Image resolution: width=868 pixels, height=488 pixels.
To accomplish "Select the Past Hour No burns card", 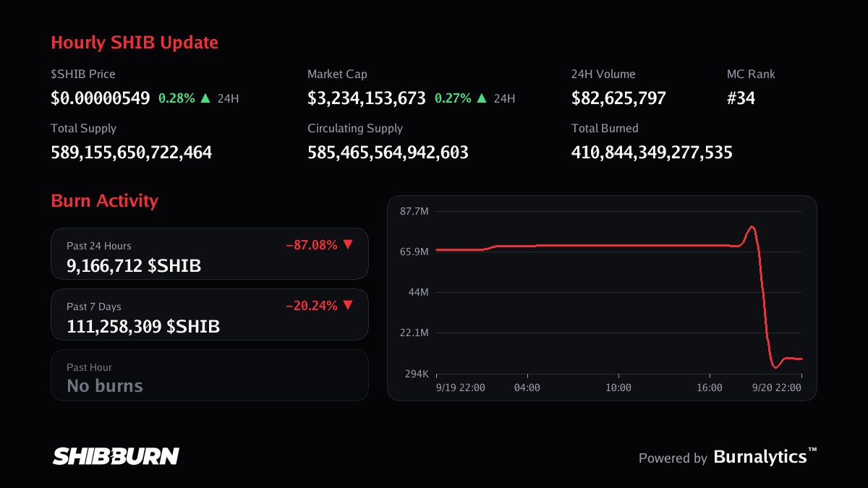I will pos(210,375).
